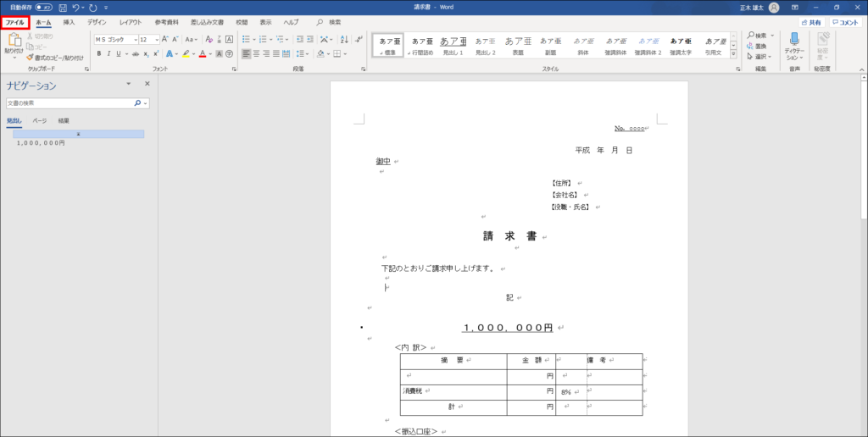Open the font name dropdown (MS ゴシック)
Viewport: 868px width, 437px height.
tap(136, 40)
